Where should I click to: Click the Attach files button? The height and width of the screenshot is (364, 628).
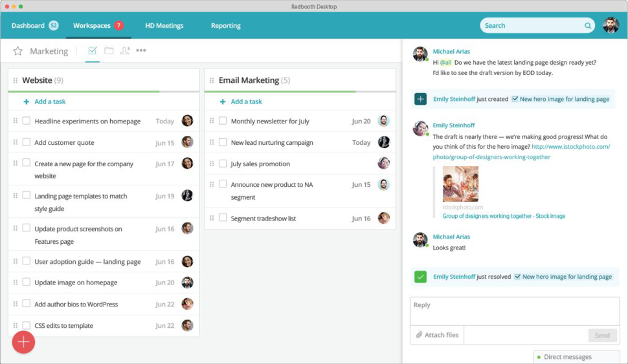point(437,335)
